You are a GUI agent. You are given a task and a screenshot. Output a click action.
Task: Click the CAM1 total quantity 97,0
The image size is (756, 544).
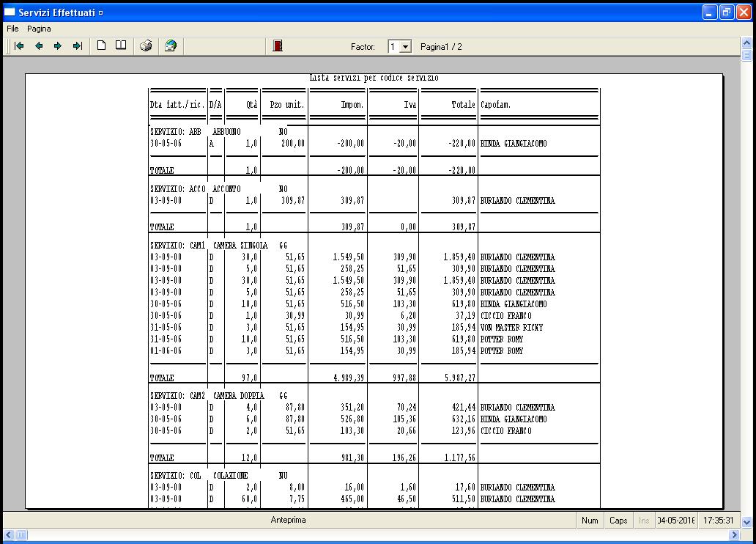pyautogui.click(x=250, y=378)
